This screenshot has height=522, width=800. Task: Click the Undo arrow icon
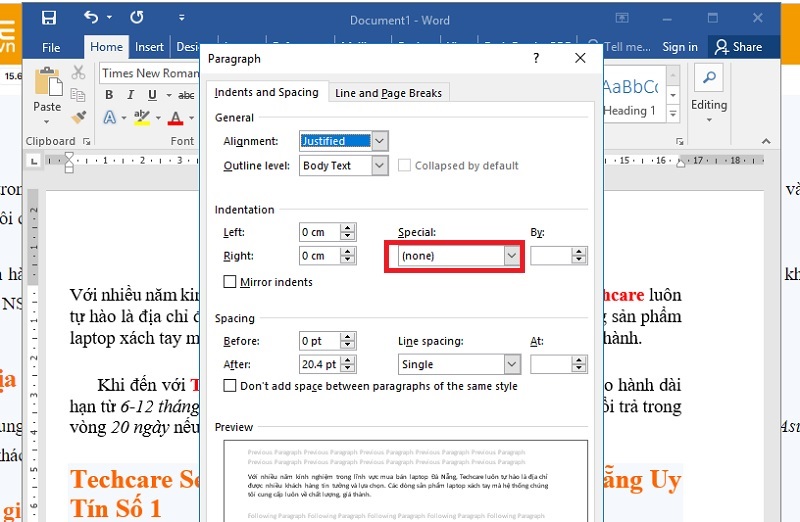pyautogui.click(x=91, y=17)
